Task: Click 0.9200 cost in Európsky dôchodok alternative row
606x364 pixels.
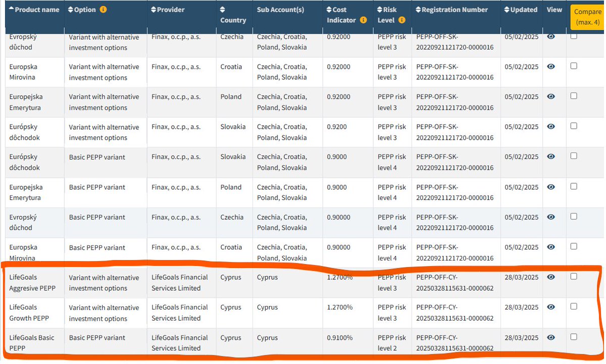Action: 337,126
